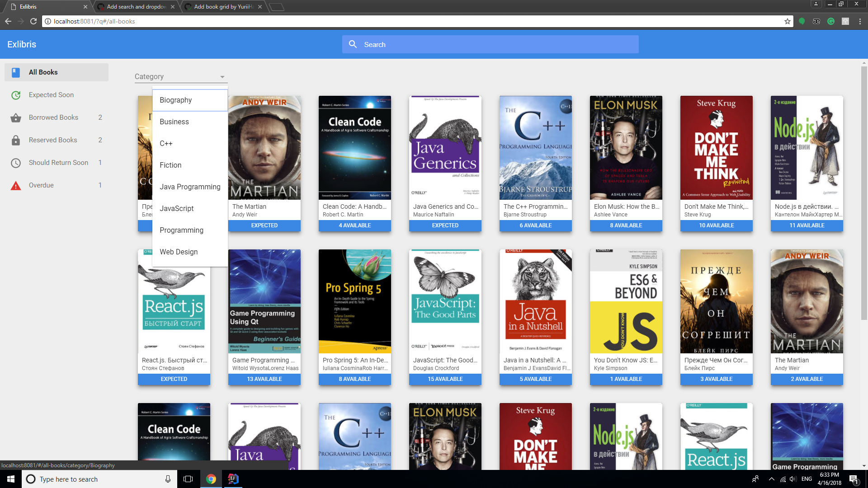Click the IntelliJ IDEA taskbar icon
This screenshot has height=488, width=868.
click(x=233, y=479)
